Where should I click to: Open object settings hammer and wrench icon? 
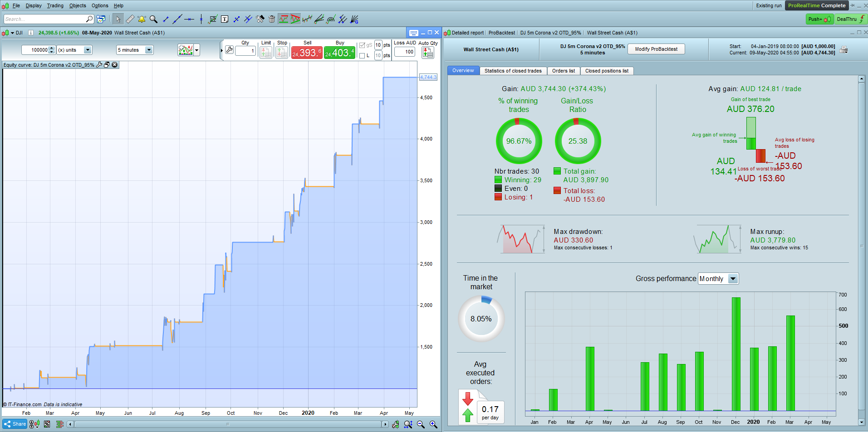[x=260, y=19]
